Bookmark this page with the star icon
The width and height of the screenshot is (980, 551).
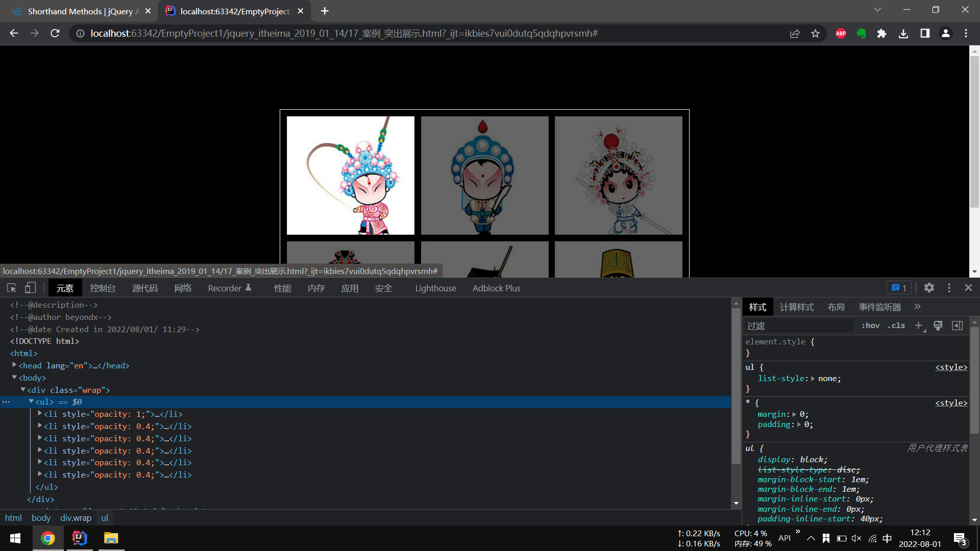tap(815, 34)
